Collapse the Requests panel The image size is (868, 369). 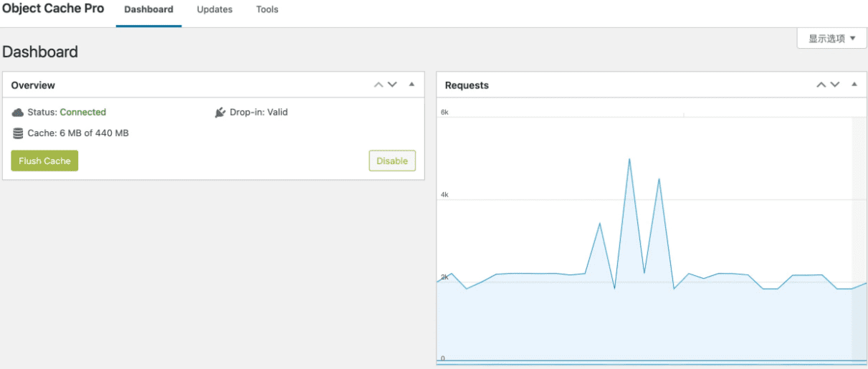(854, 85)
